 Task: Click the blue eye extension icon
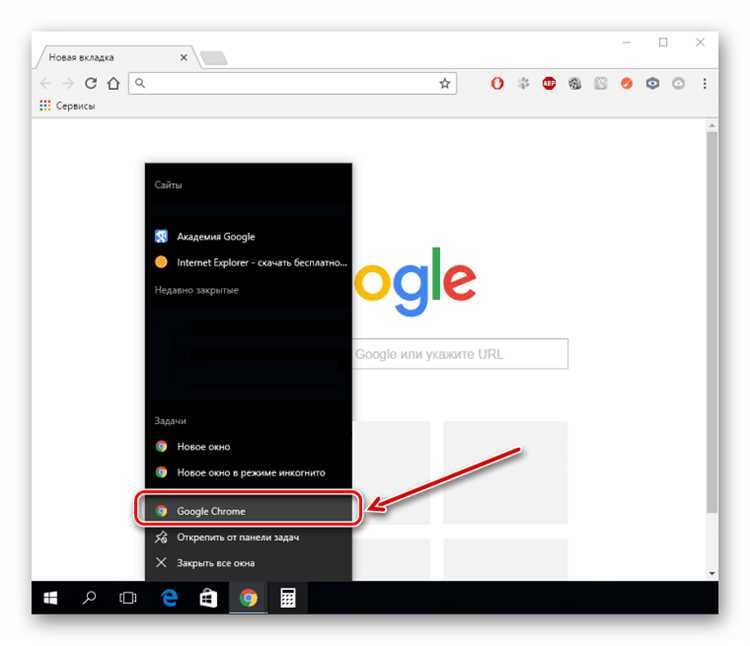coord(652,84)
